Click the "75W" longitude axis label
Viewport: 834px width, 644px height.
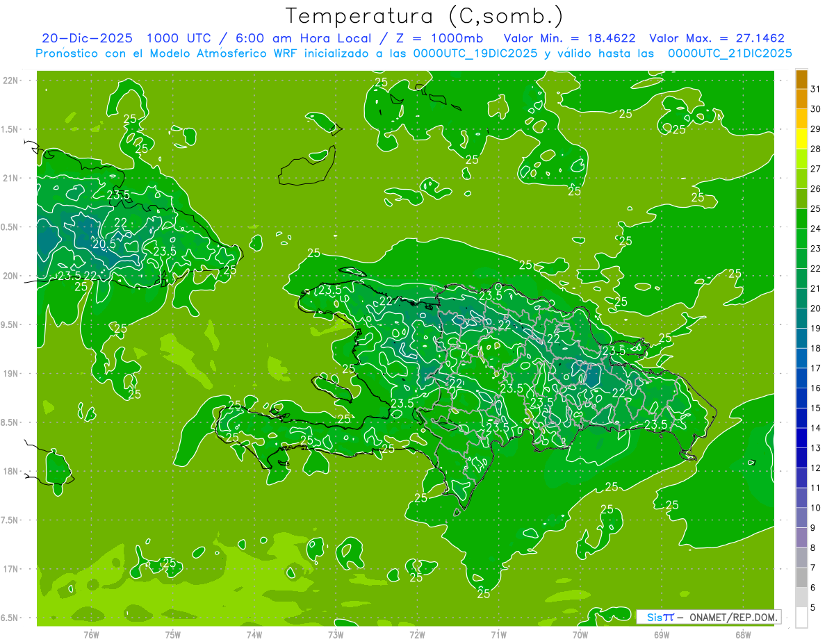[x=173, y=634]
